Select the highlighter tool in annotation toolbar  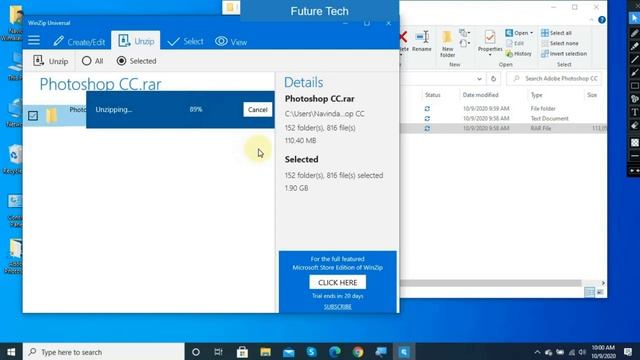(634, 47)
